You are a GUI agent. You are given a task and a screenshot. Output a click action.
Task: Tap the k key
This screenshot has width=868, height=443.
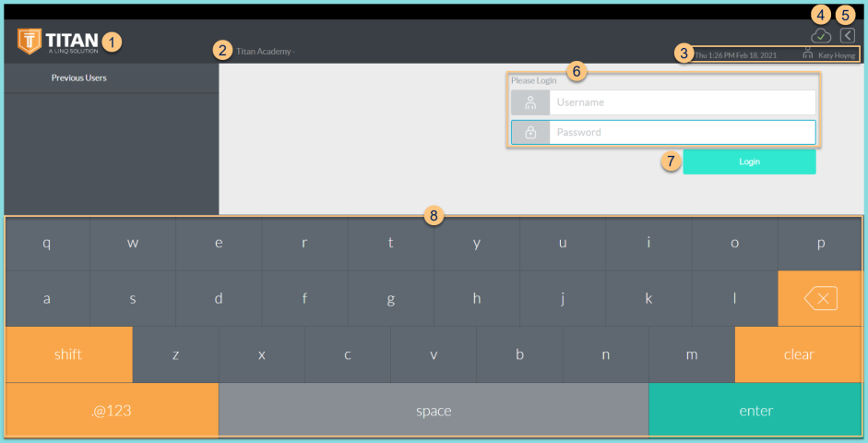[x=648, y=298]
